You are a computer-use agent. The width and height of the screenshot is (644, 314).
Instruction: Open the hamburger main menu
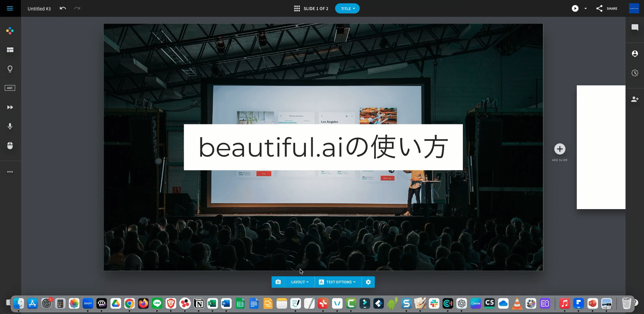pos(10,8)
